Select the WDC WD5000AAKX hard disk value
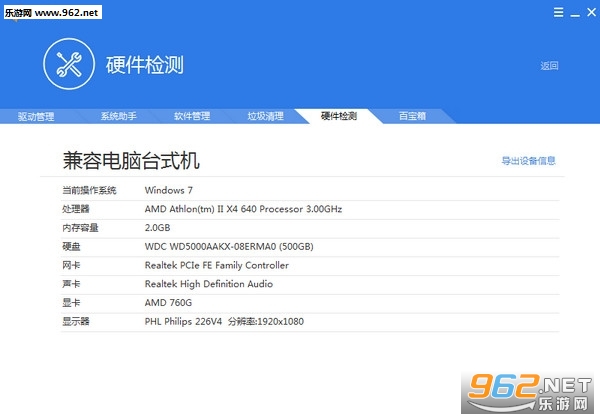Screen dimensions: 600x420 pyautogui.click(x=229, y=246)
